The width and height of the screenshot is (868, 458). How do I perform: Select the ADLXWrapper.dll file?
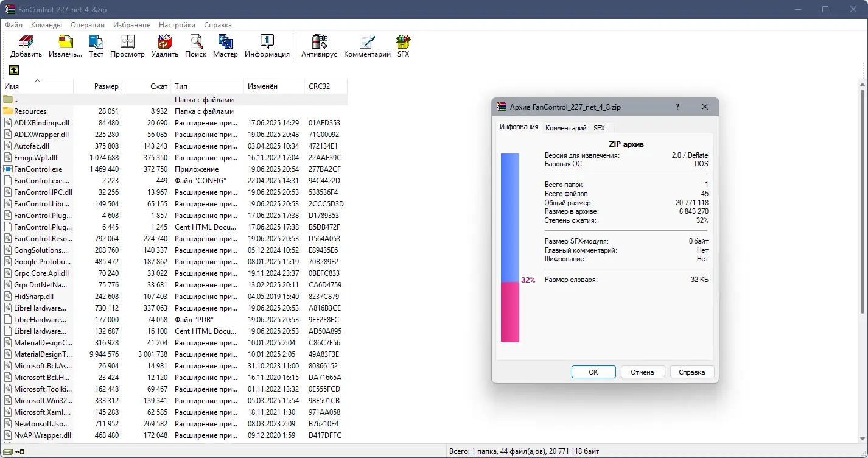click(x=174, y=134)
